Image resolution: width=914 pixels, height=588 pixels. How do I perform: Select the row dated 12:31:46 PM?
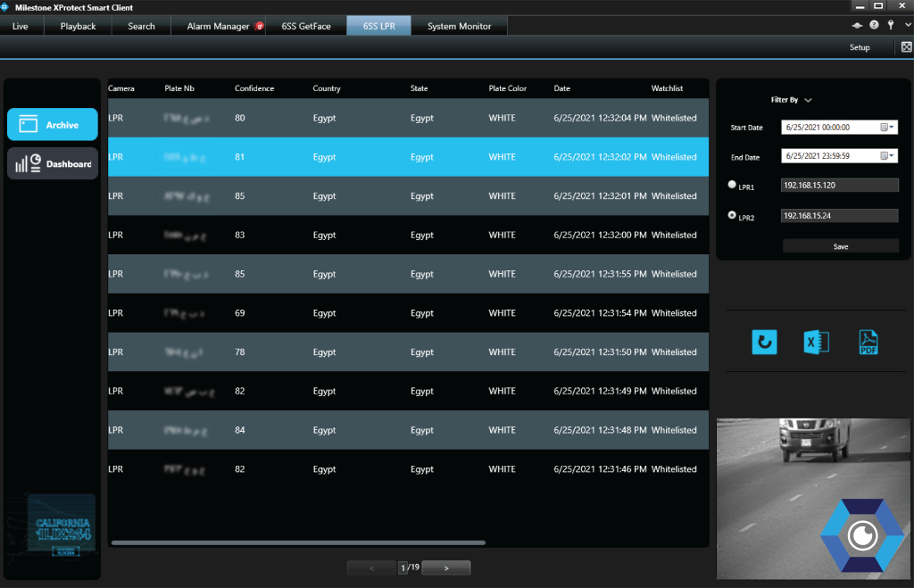click(408, 469)
